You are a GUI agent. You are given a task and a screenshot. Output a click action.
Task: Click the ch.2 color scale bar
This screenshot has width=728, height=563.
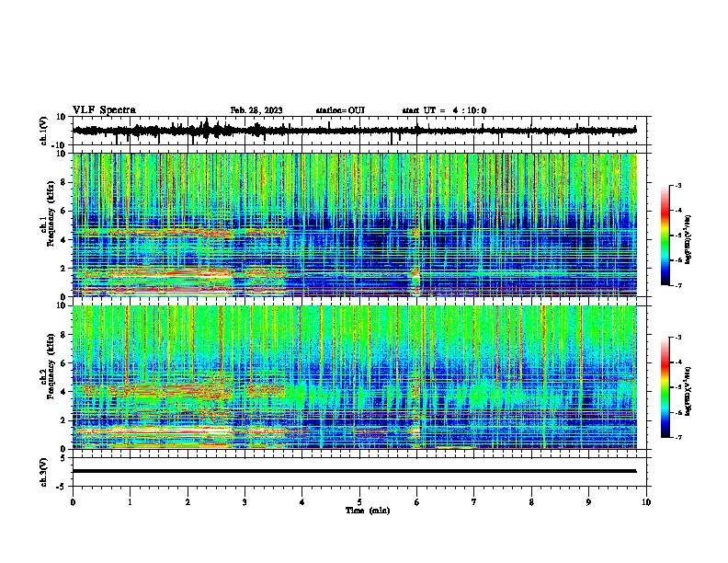pyautogui.click(x=665, y=387)
